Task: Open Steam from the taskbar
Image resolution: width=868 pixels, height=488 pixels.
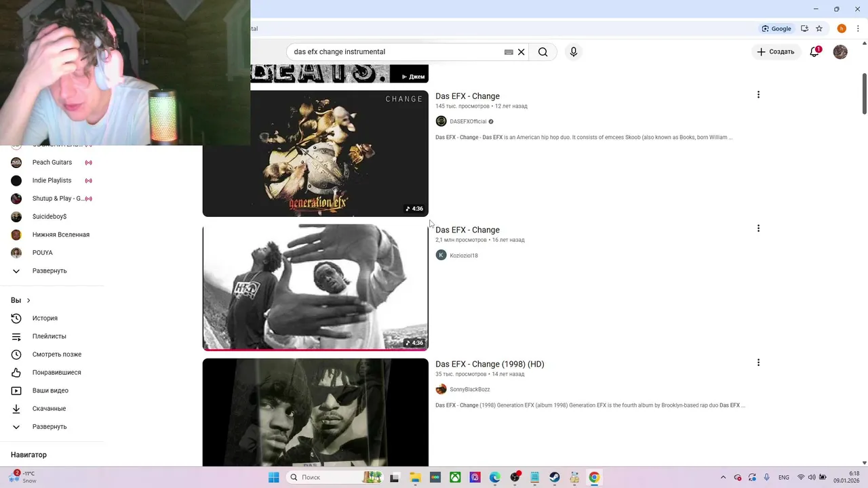Action: (555, 477)
